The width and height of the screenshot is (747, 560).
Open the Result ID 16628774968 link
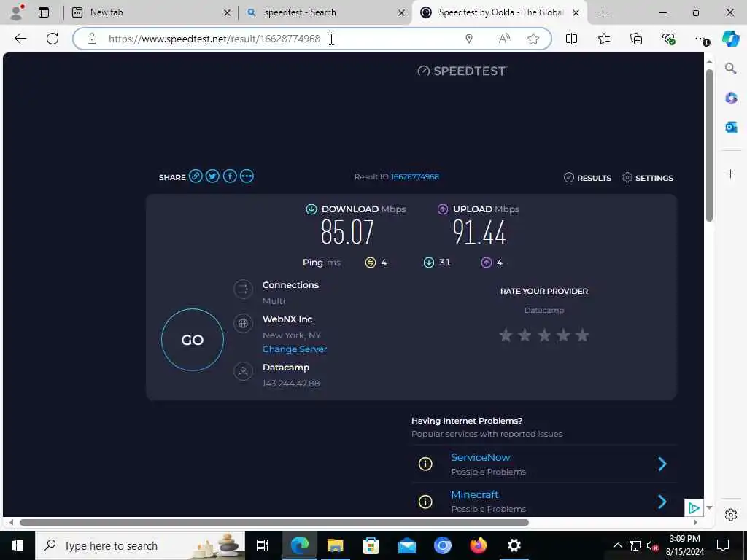pyautogui.click(x=415, y=176)
